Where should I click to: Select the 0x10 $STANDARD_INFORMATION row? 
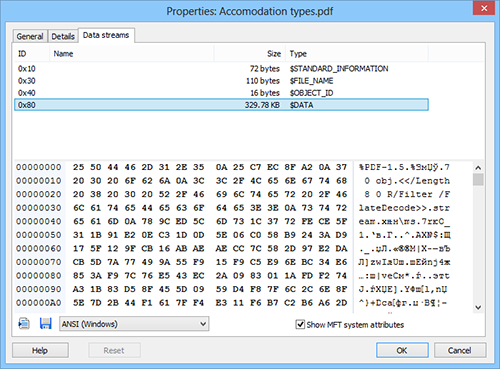tap(221, 69)
